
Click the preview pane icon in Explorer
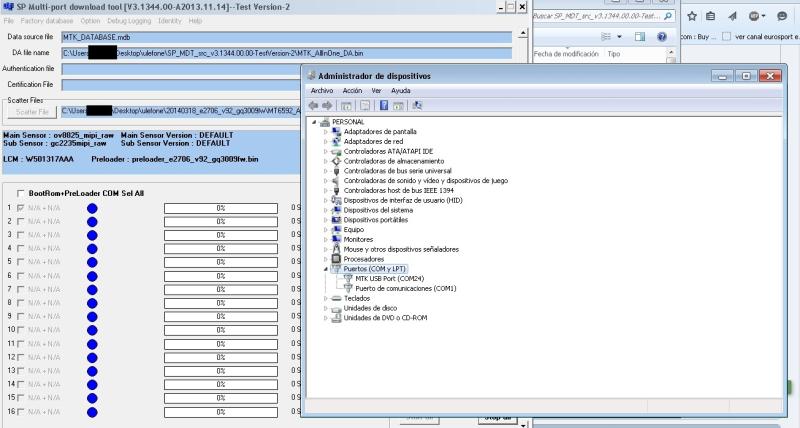click(640, 37)
